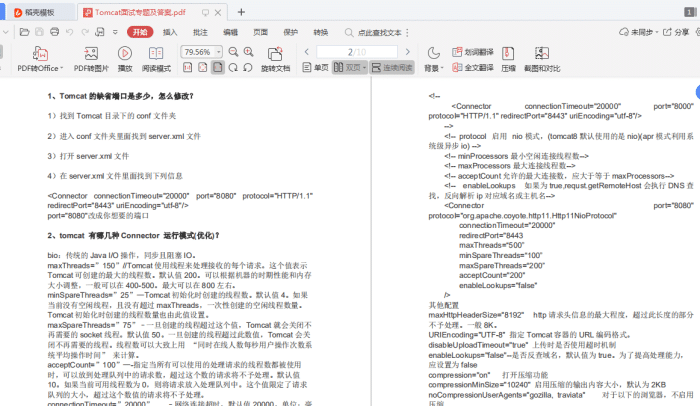The image size is (700, 406).
Task: Click the print icon
Action: point(54,32)
